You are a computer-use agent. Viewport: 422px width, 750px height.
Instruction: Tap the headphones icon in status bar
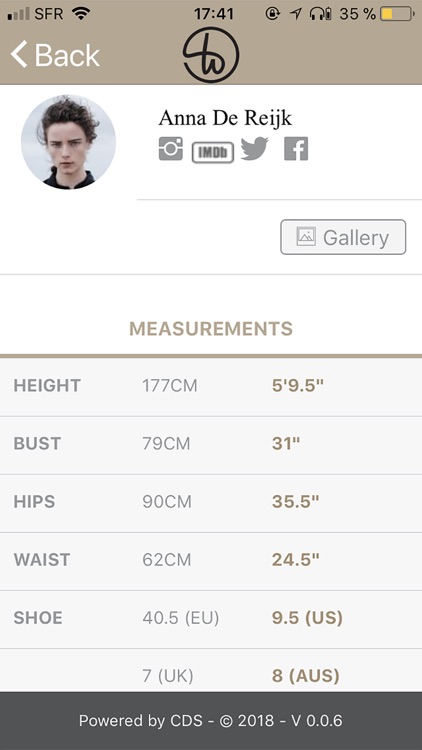click(321, 14)
